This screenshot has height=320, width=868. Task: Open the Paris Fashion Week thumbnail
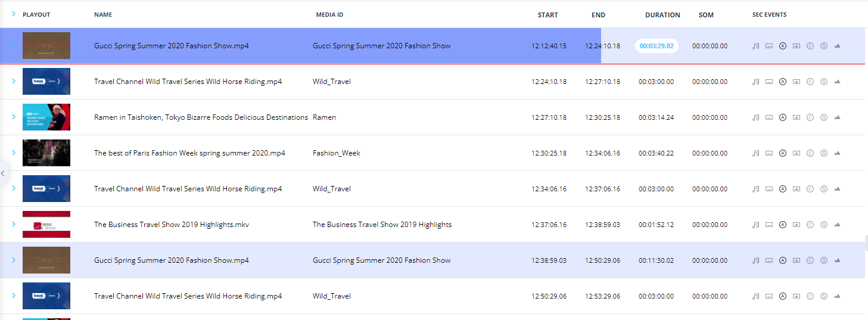click(46, 153)
